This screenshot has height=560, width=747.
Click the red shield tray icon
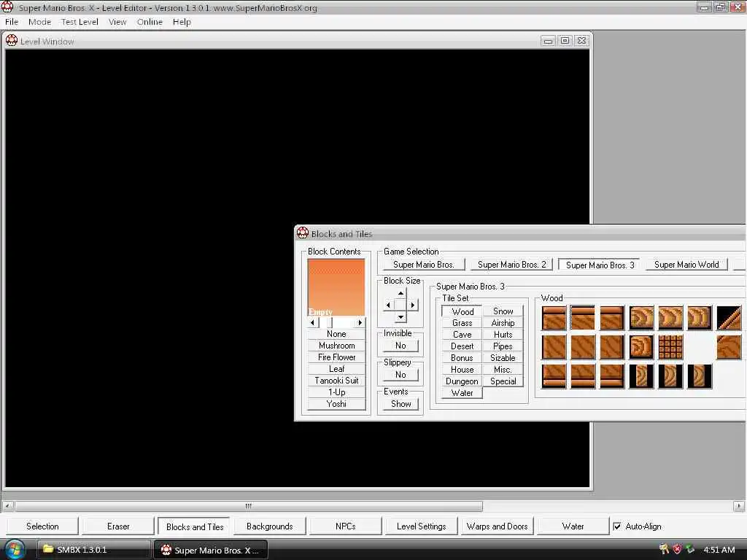[x=677, y=550]
